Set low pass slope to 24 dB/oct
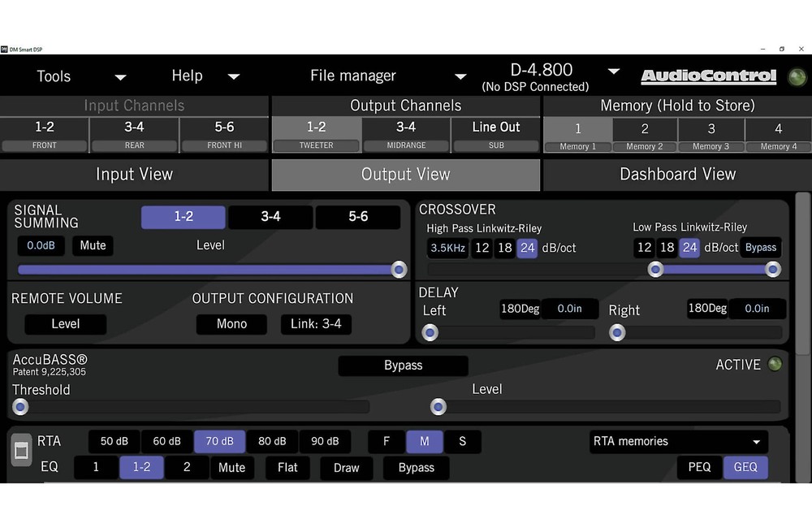 [689, 248]
